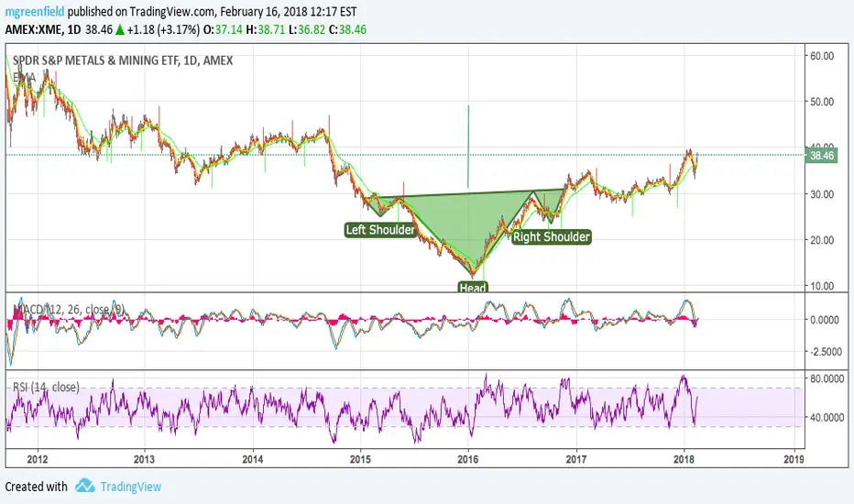Select the 'Left Shoulder' chart label
854x504 pixels.
click(x=380, y=230)
